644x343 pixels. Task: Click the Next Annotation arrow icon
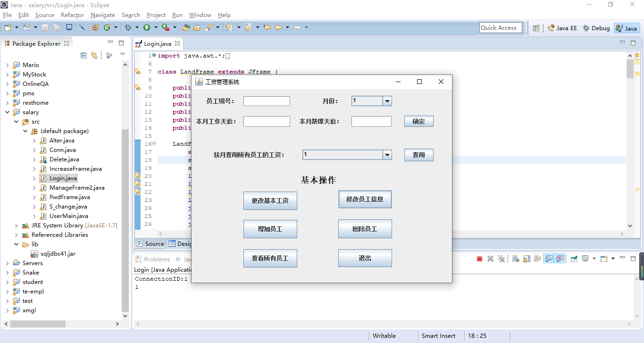tap(229, 27)
